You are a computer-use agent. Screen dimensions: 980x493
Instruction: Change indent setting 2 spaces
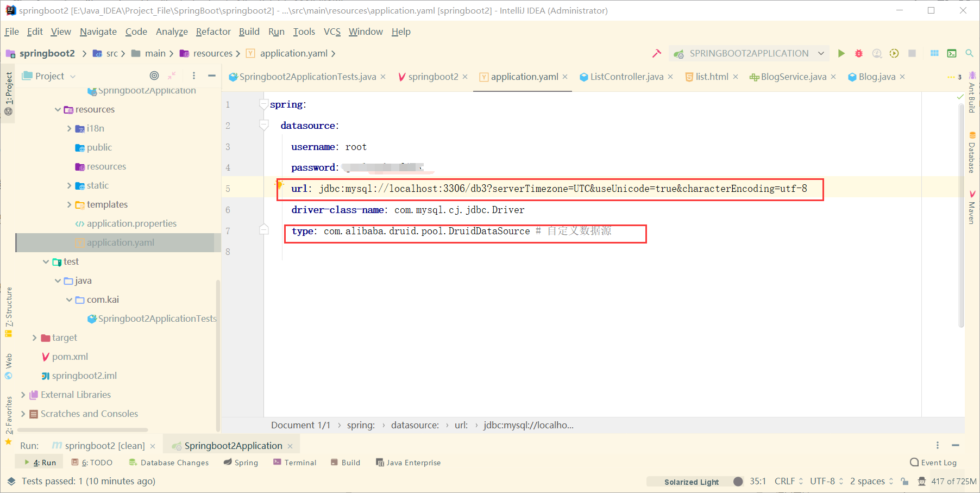click(x=871, y=481)
